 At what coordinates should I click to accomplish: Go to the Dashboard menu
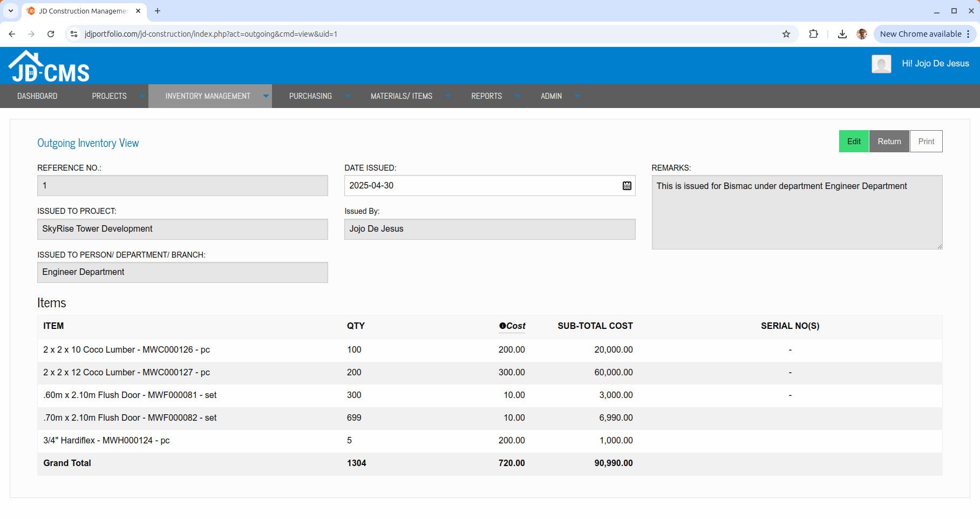pyautogui.click(x=37, y=96)
